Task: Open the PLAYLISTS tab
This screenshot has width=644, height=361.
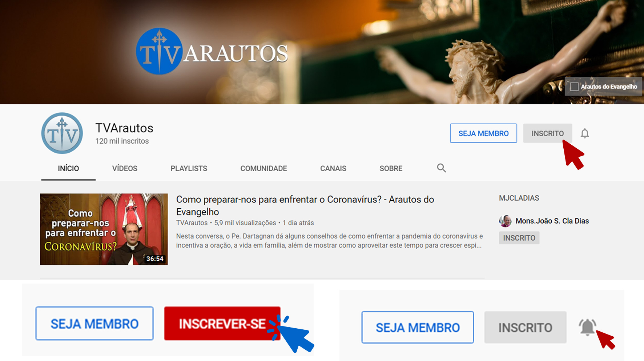Action: [x=189, y=169]
